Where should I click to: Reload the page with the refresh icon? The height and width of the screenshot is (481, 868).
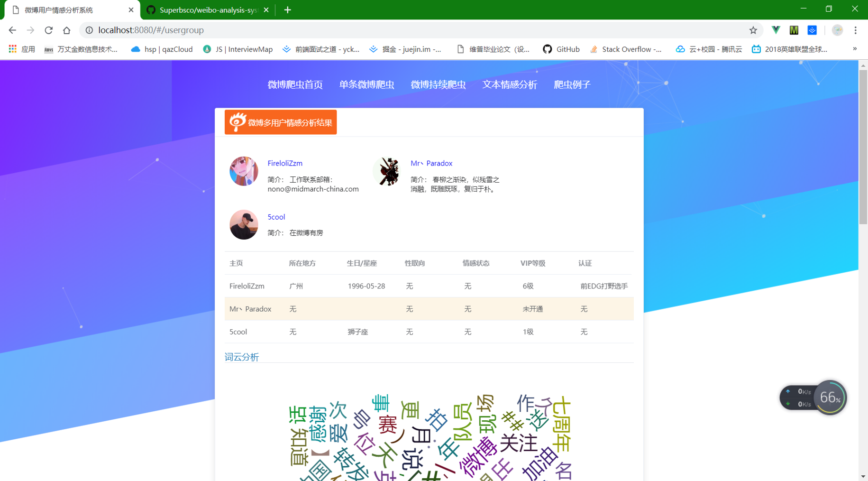coord(48,30)
